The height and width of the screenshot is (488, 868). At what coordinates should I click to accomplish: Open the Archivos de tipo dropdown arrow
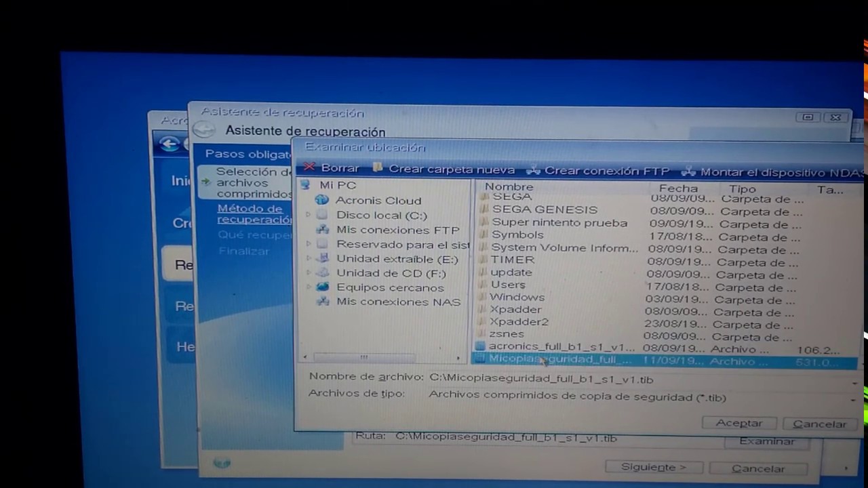[853, 400]
